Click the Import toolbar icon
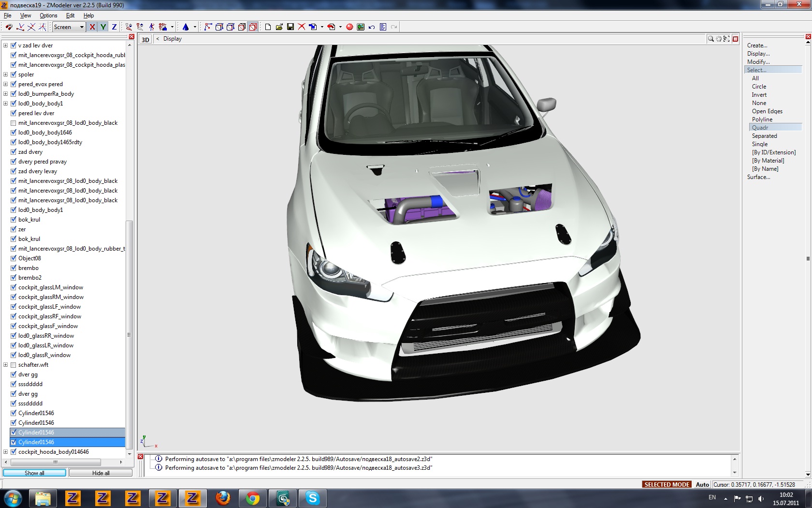Image resolution: width=812 pixels, height=508 pixels. [313, 27]
